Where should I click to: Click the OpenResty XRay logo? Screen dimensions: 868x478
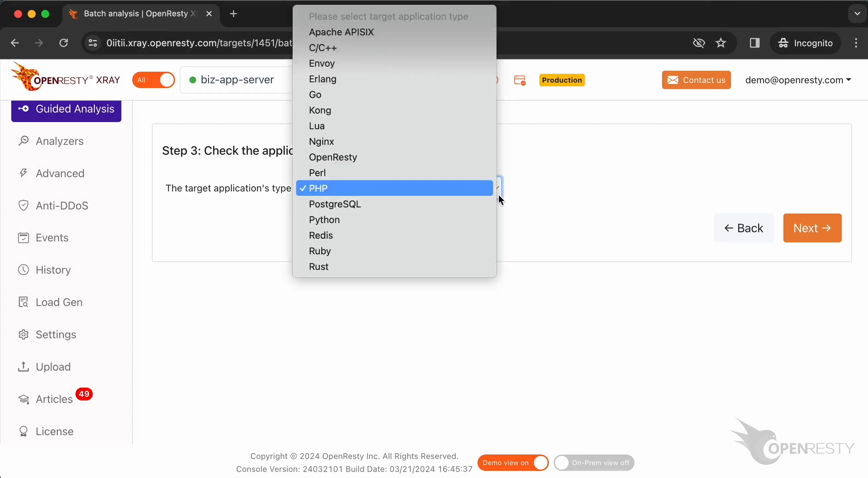pyautogui.click(x=65, y=77)
